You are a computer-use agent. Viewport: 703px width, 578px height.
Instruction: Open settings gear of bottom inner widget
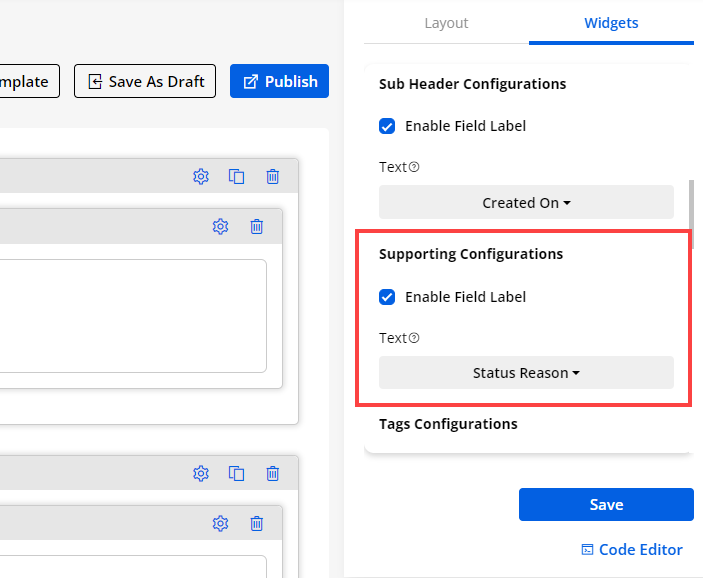click(221, 523)
